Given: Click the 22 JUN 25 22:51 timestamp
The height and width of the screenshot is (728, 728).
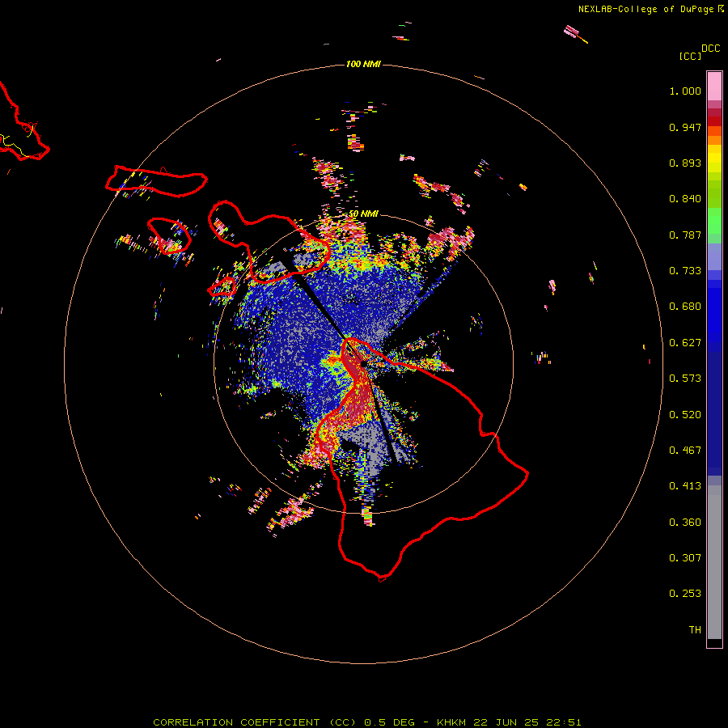Looking at the screenshot, I should click(x=528, y=722).
